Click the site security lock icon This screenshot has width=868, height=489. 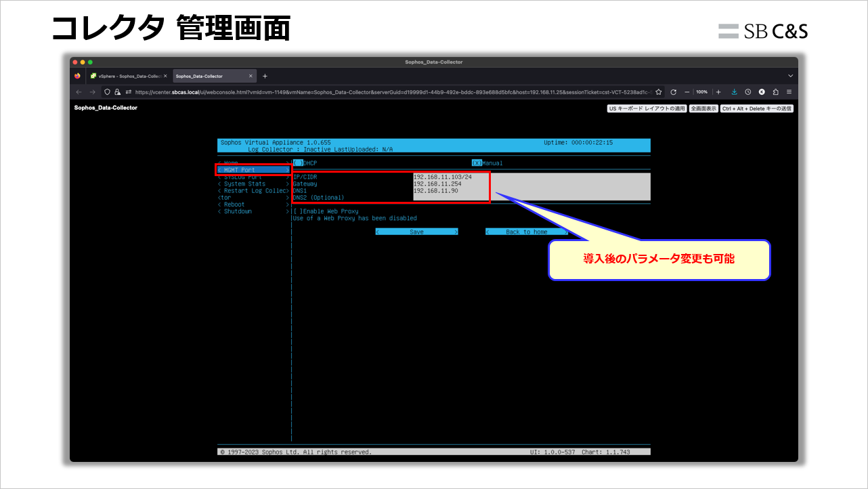(117, 92)
